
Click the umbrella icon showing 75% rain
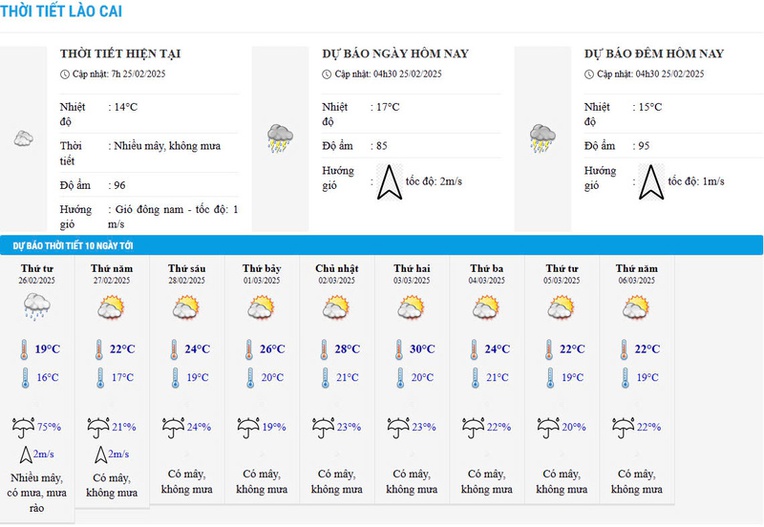[x=23, y=427]
